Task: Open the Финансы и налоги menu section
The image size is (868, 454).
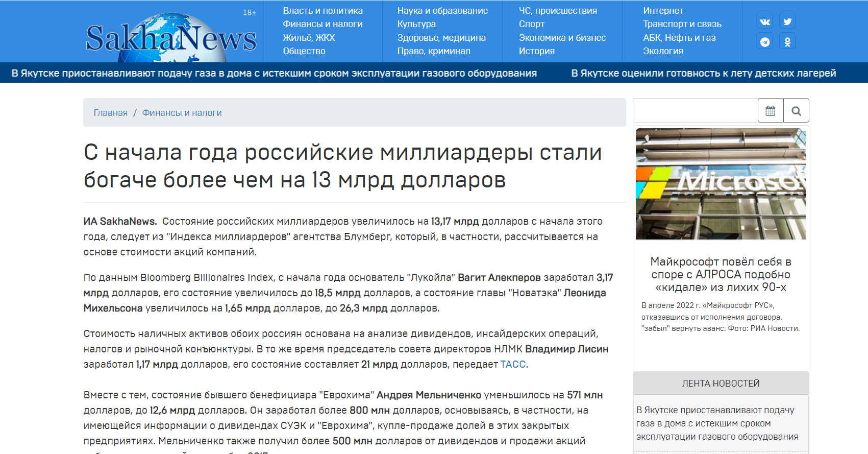Action: 323,24
